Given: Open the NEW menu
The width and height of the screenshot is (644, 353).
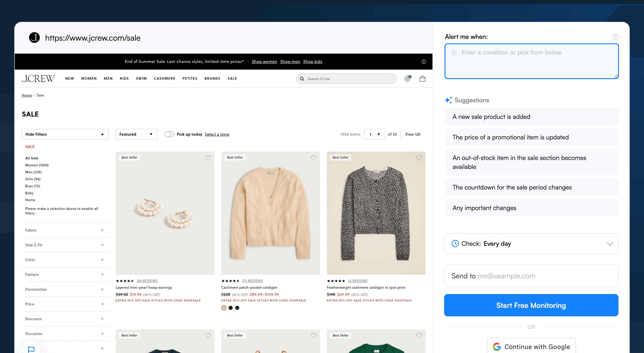Looking at the screenshot, I should (70, 78).
